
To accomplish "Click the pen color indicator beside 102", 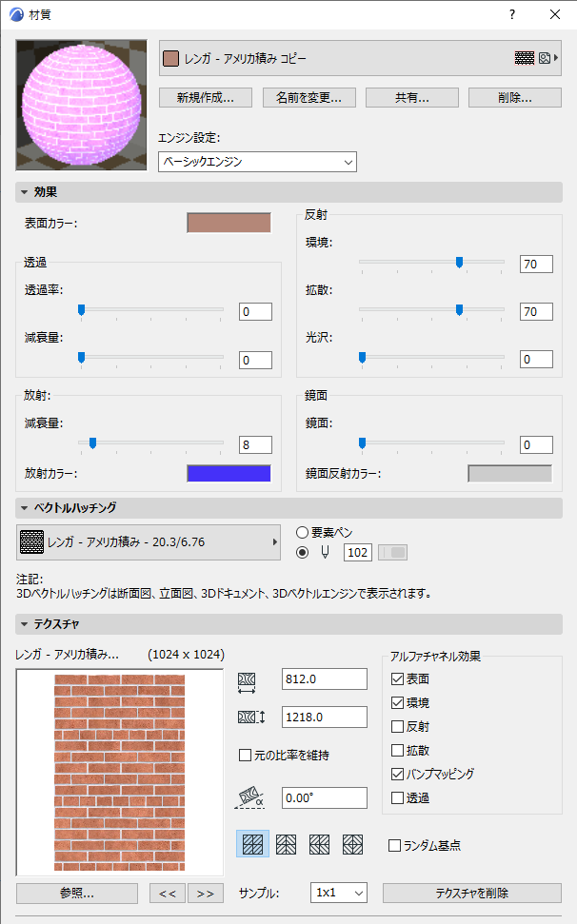I will click(x=392, y=552).
